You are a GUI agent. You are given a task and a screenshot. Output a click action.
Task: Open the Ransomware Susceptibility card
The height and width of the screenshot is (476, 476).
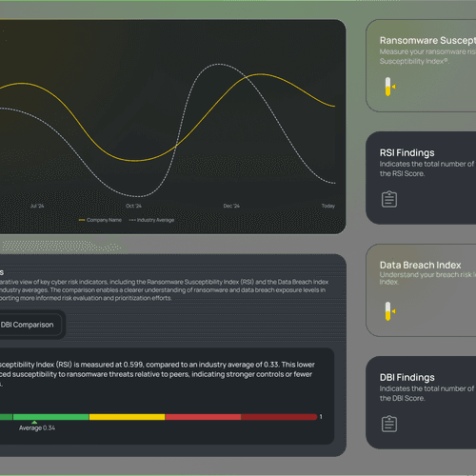[x=421, y=66]
